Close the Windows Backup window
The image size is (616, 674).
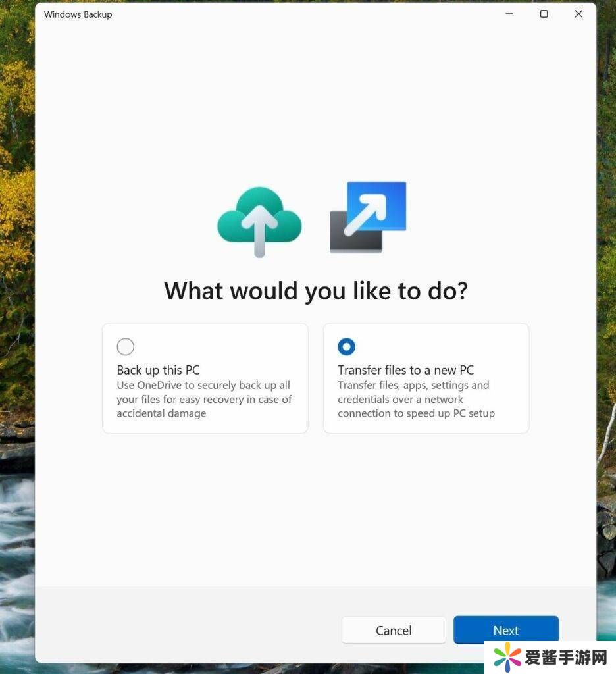[x=578, y=14]
